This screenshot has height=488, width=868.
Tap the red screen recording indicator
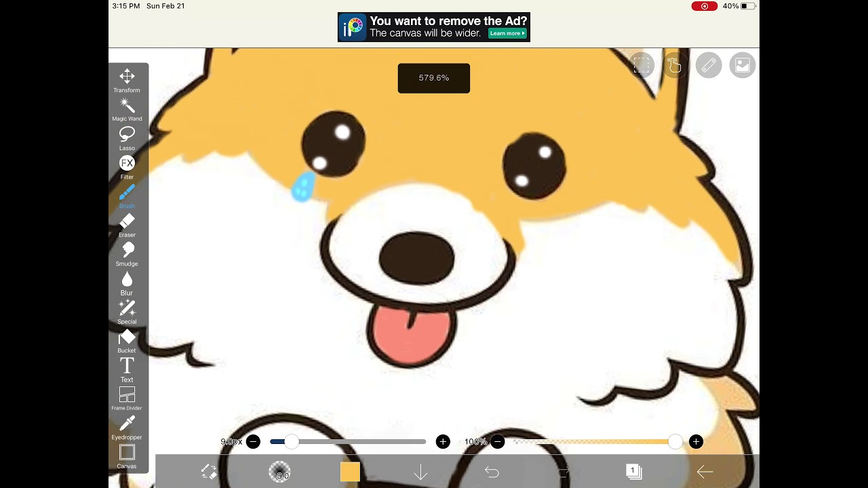(x=705, y=6)
